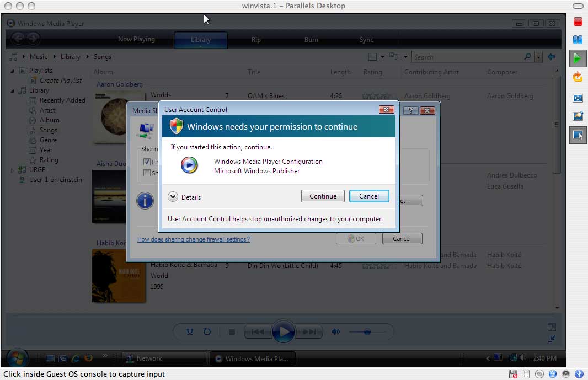Toggle the checked checkbox in Media Sharing dialog
Image resolution: width=588 pixels, height=380 pixels.
[147, 162]
